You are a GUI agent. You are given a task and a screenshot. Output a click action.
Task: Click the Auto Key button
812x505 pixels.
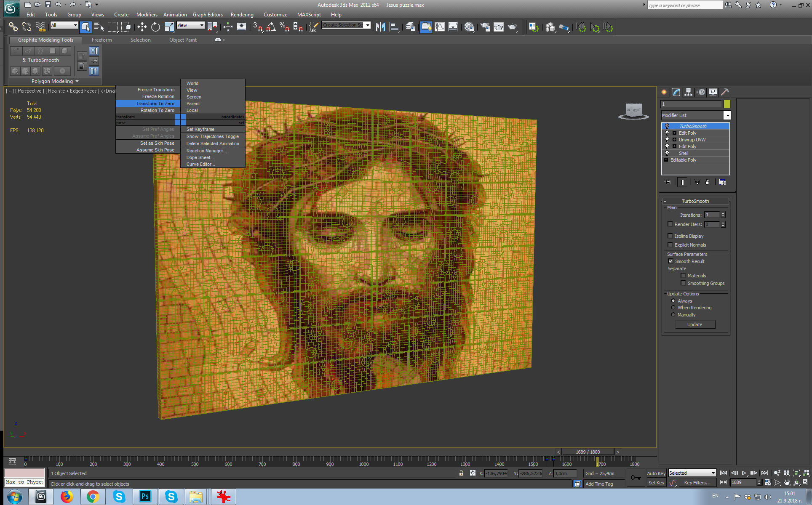pos(656,473)
